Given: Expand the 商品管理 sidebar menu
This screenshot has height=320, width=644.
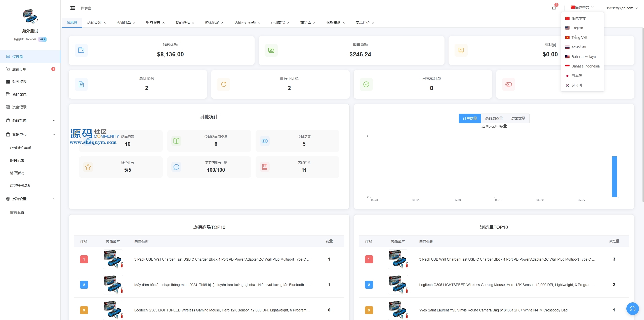Looking at the screenshot, I should point(30,120).
